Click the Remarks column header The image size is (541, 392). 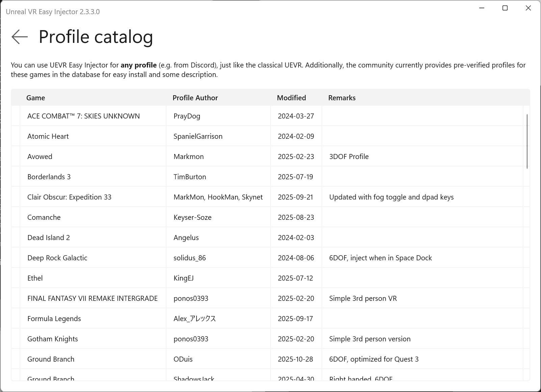pos(342,98)
